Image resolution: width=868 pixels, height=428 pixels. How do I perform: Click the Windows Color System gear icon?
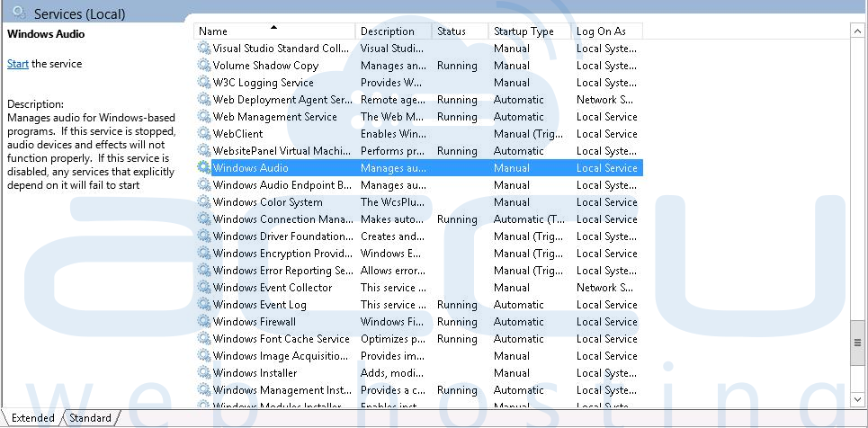click(203, 202)
